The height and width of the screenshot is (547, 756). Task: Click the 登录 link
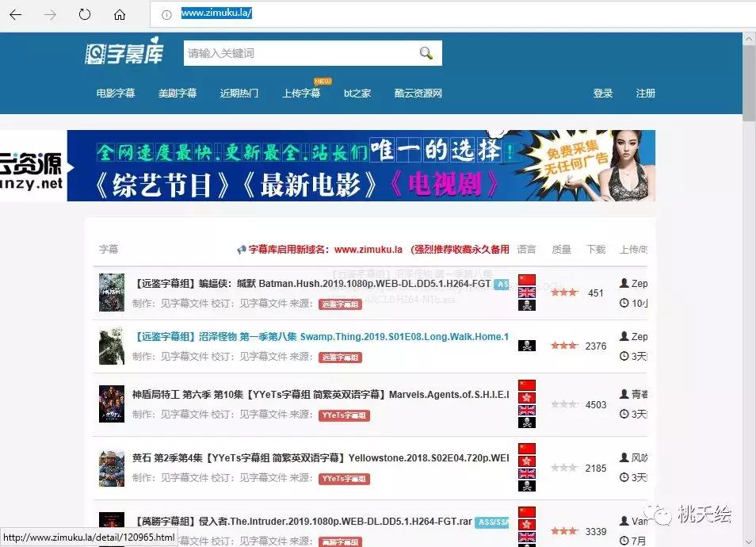602,93
